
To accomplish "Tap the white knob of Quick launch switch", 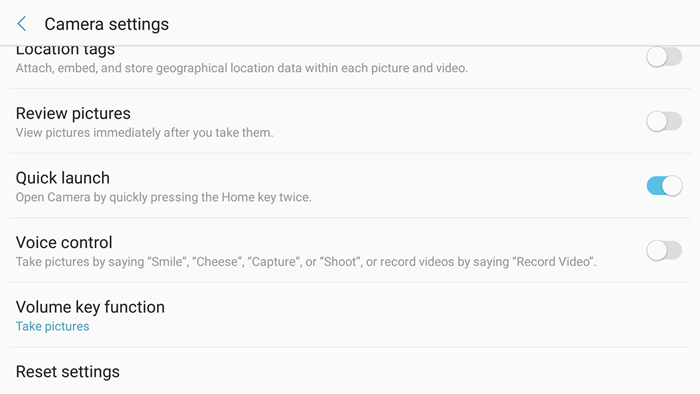I will coord(672,186).
